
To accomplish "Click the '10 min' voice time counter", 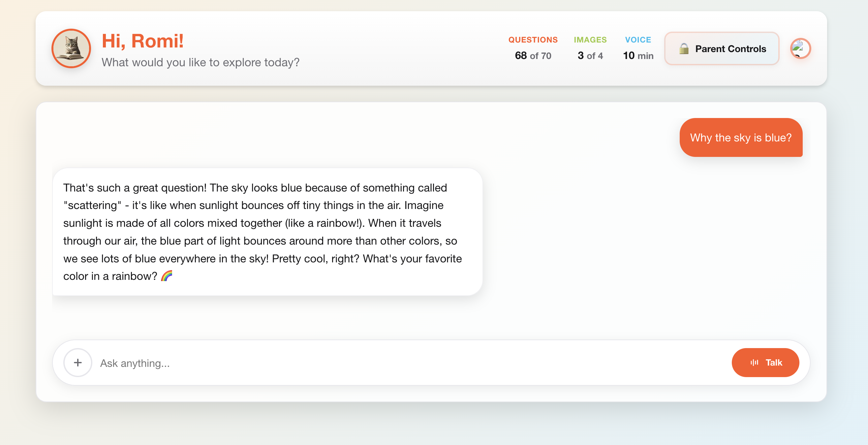I will click(638, 56).
